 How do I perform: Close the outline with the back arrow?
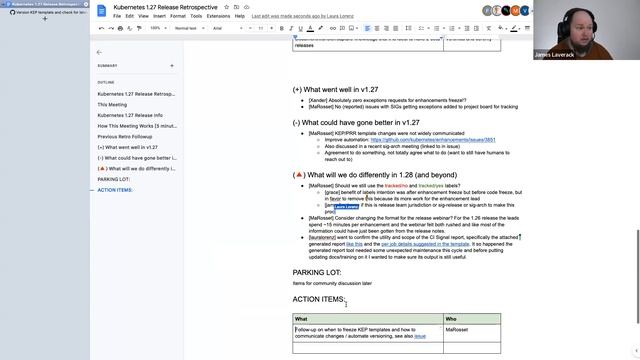(x=99, y=52)
